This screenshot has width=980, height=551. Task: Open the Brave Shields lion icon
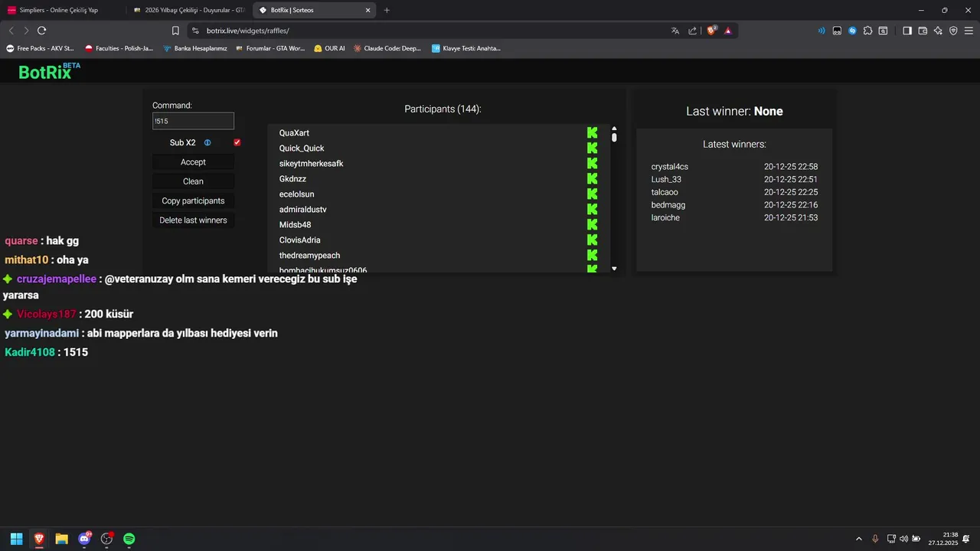click(711, 31)
